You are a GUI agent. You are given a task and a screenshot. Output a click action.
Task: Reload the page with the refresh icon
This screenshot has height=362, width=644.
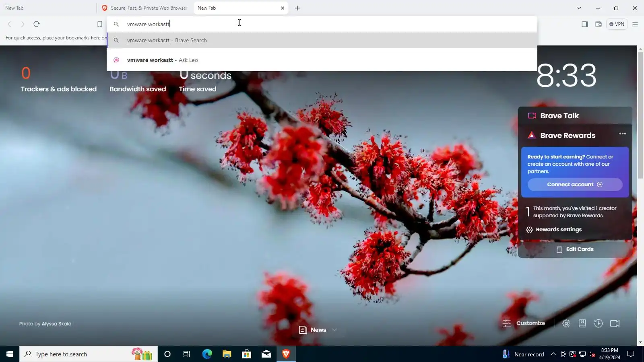37,24
